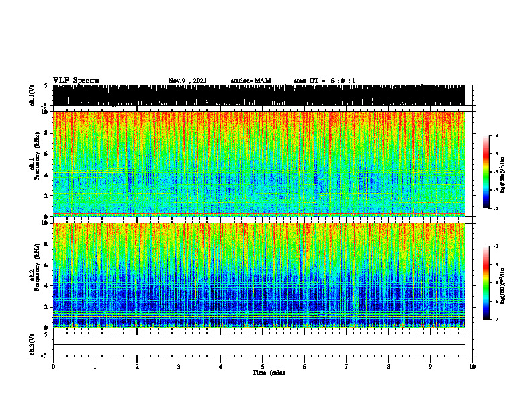The height and width of the screenshot is (411, 532).
Task: Click time axis tick label '0'
Action: pos(53,367)
